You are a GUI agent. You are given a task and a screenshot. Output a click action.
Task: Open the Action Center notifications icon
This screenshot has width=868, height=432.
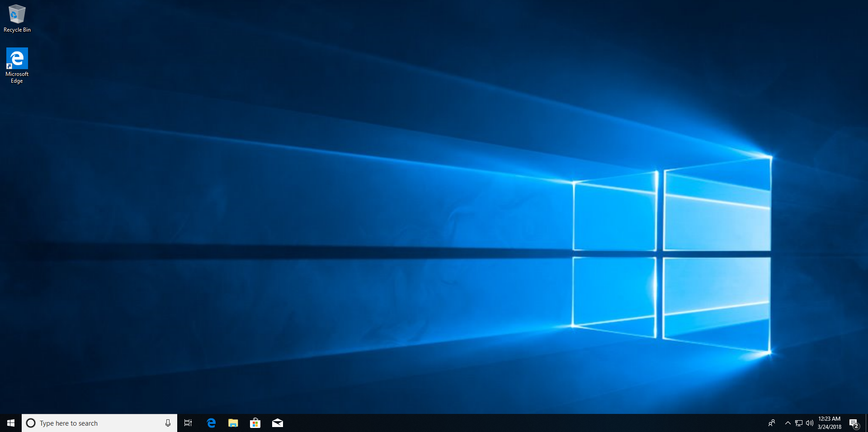[854, 423]
